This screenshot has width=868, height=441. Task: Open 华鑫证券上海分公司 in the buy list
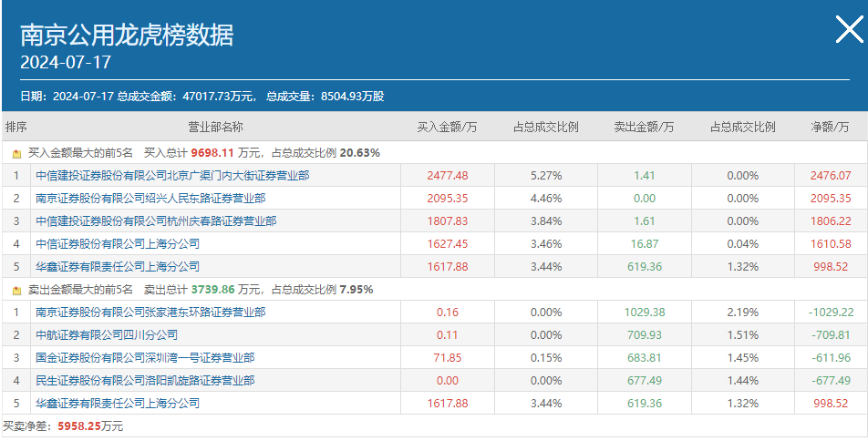[x=118, y=266]
